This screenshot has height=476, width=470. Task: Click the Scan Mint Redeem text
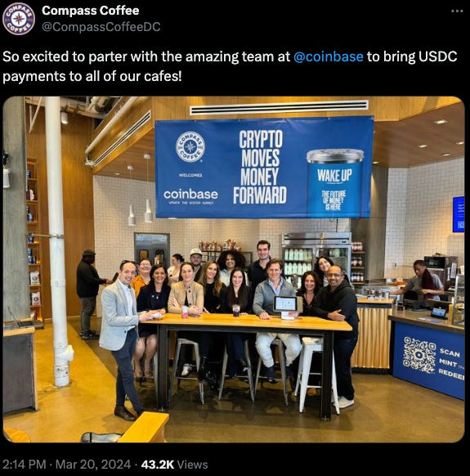pos(452,364)
